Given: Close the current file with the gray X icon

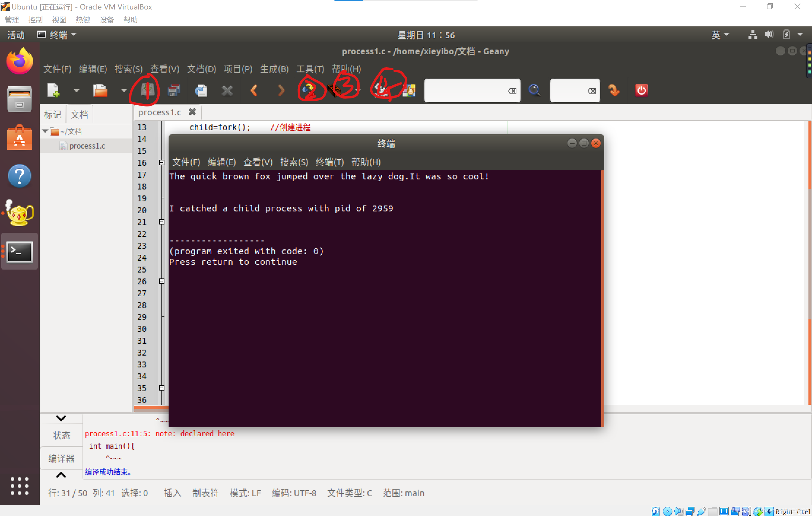Looking at the screenshot, I should pyautogui.click(x=227, y=90).
